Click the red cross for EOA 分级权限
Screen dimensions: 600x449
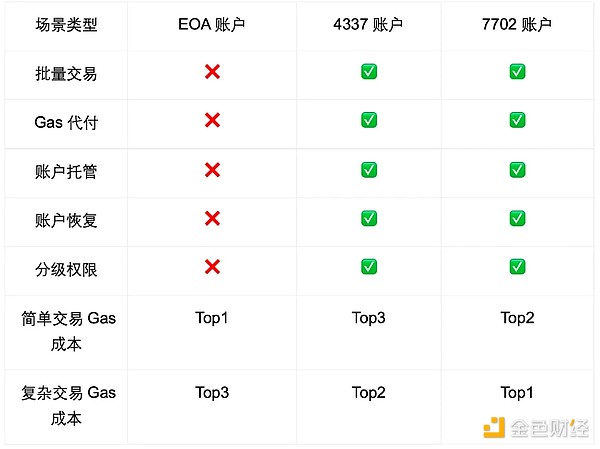(x=212, y=266)
